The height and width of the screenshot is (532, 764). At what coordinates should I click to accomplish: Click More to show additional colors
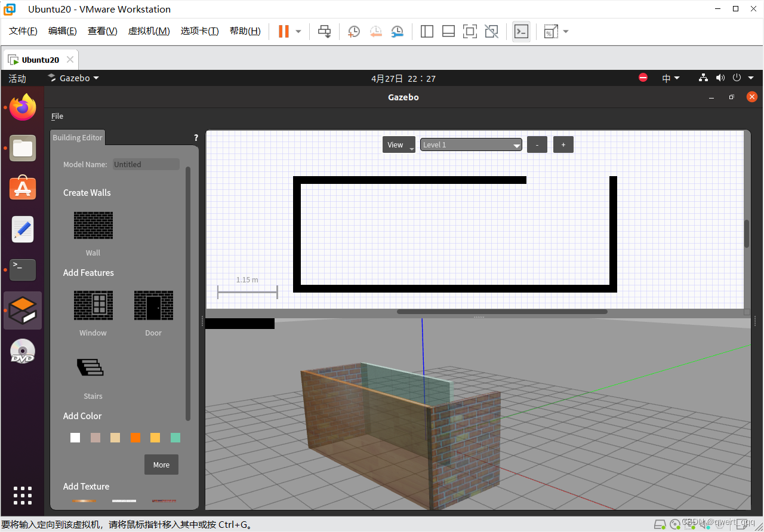pos(161,465)
